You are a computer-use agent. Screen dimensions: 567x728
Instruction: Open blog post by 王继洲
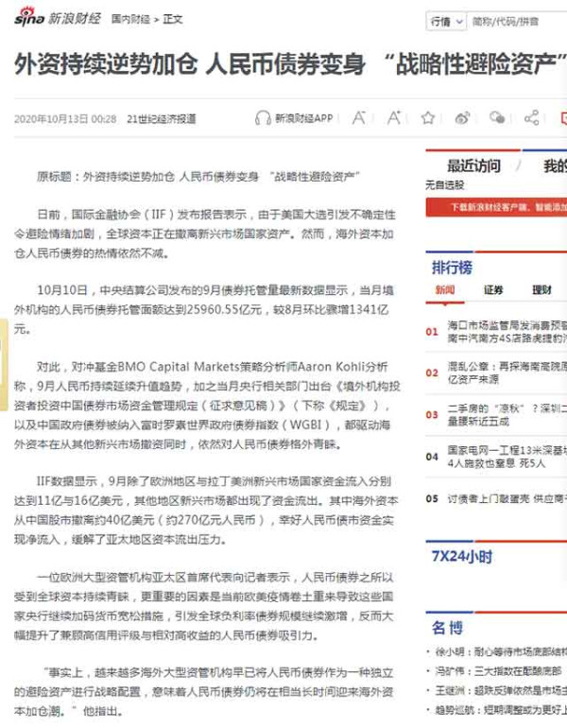[500, 690]
